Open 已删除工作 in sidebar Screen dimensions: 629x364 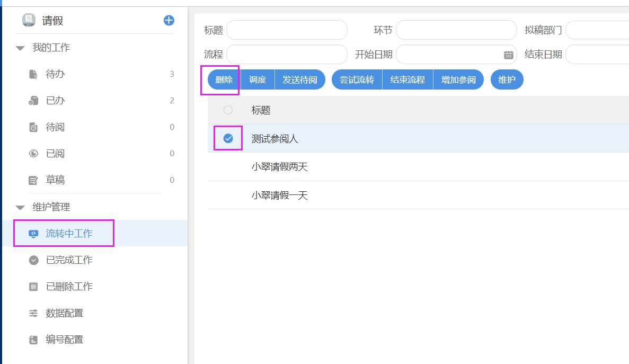click(95, 286)
